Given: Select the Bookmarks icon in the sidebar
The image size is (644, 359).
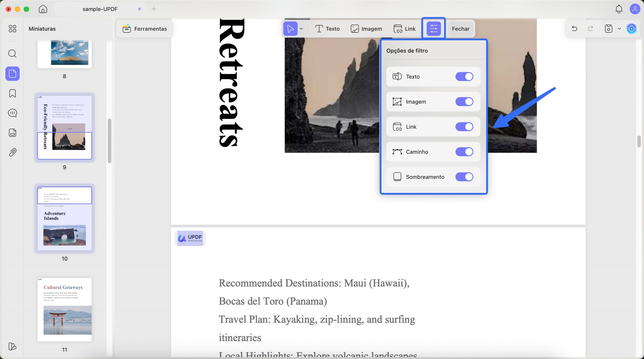Looking at the screenshot, I should (12, 93).
